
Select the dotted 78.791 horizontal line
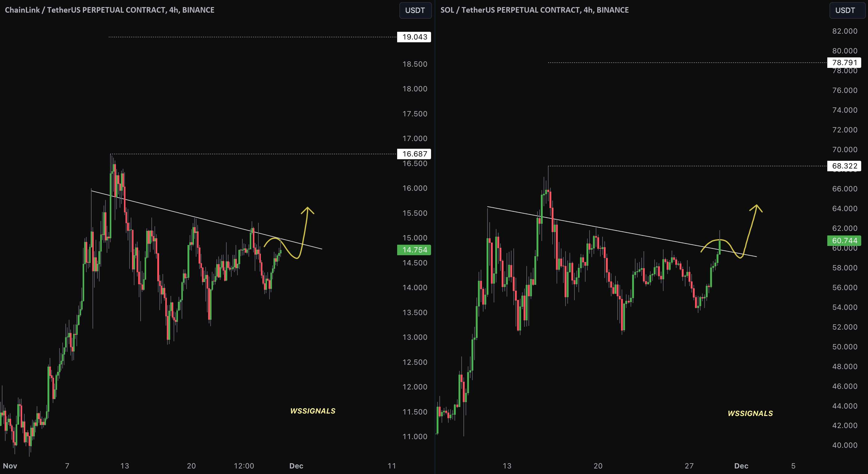pos(687,62)
